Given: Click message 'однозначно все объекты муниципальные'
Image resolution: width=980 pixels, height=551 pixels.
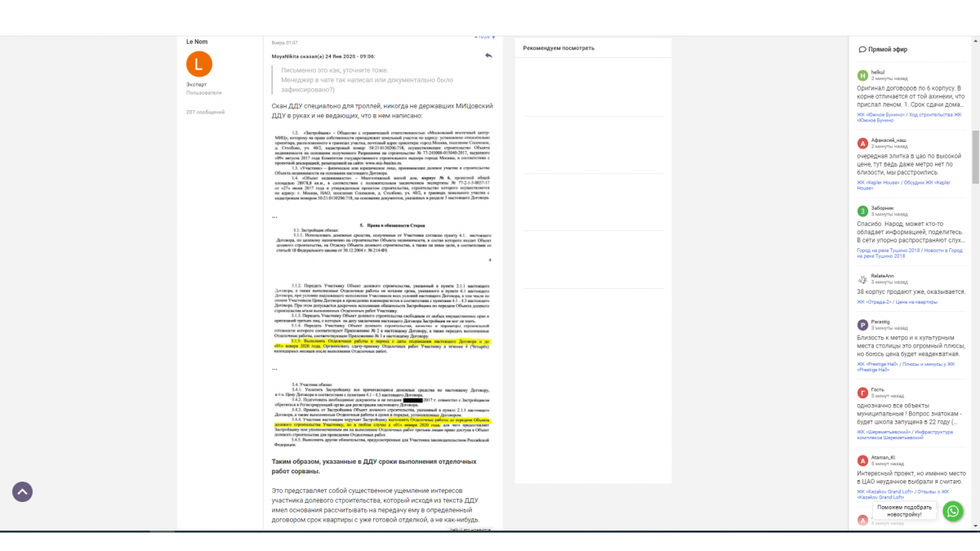Looking at the screenshot, I should pos(910,415).
